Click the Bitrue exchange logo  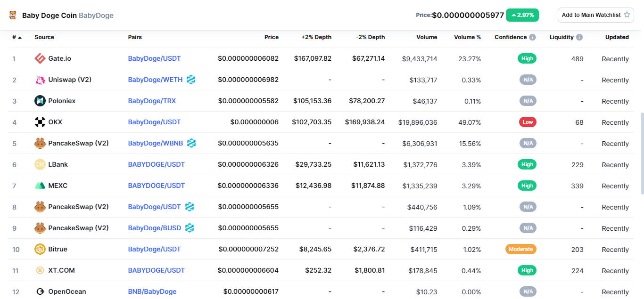tap(40, 249)
